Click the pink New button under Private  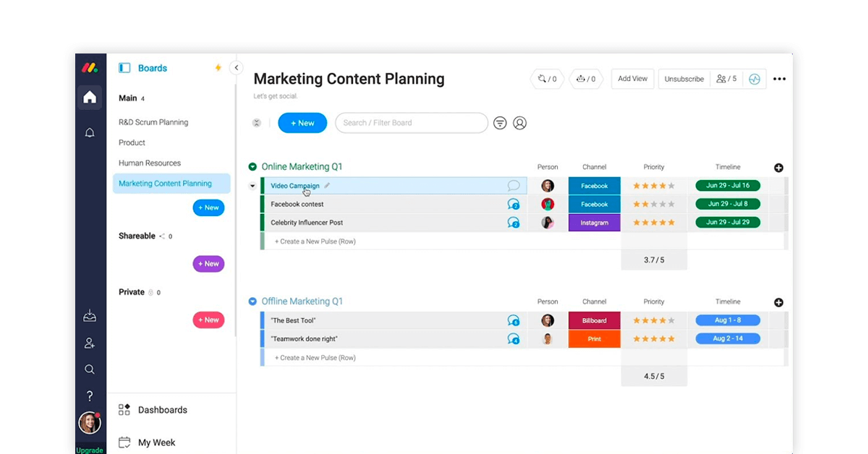click(208, 320)
